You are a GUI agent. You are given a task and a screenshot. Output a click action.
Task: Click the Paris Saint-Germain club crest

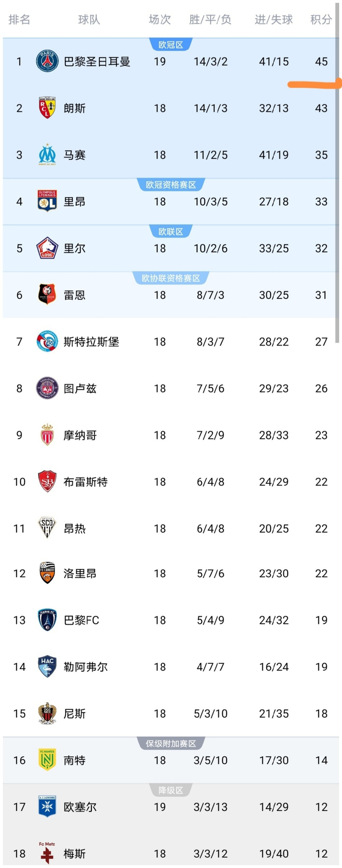coord(47,62)
